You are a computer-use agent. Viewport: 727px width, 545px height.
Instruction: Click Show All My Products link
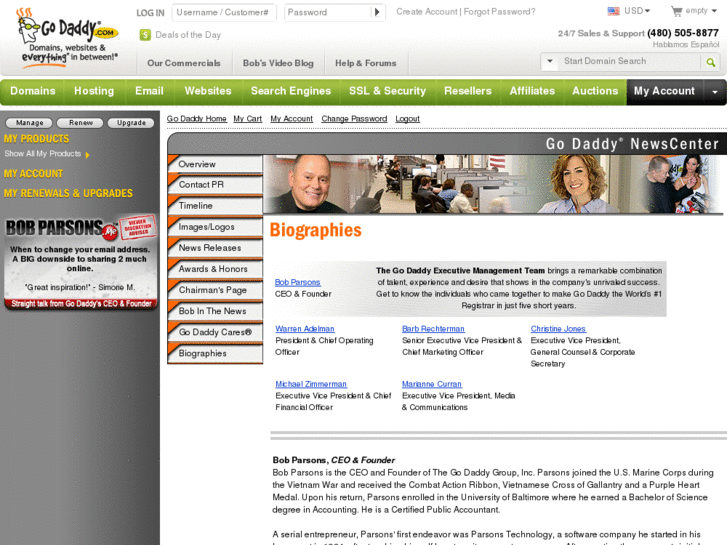coord(43,154)
